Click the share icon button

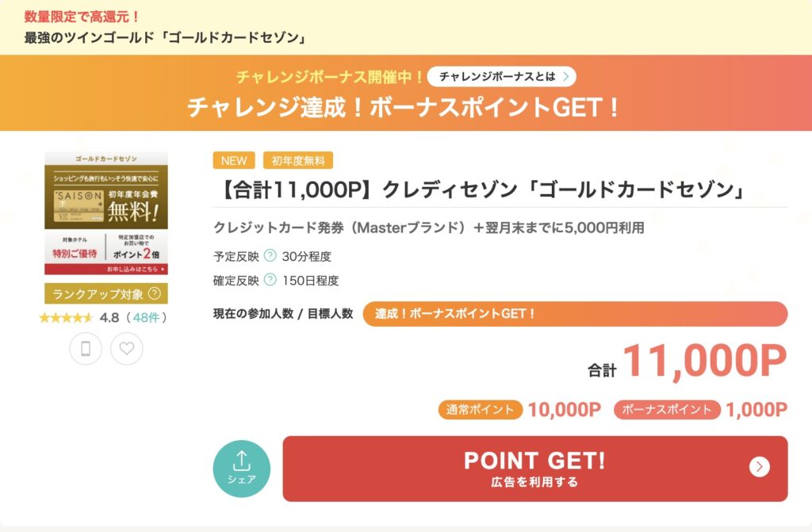[241, 468]
